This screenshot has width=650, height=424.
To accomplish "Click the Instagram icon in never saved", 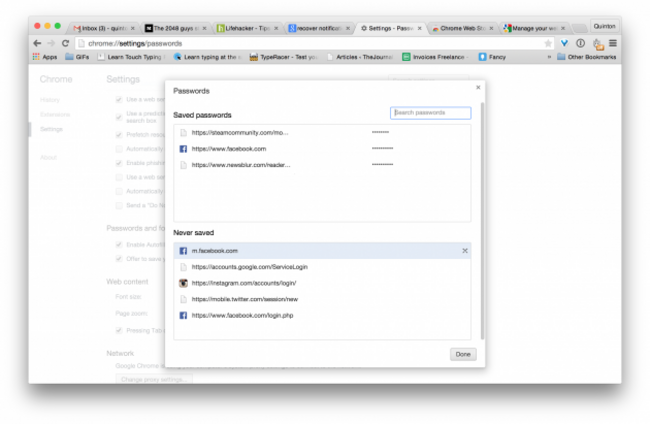I will tap(183, 283).
